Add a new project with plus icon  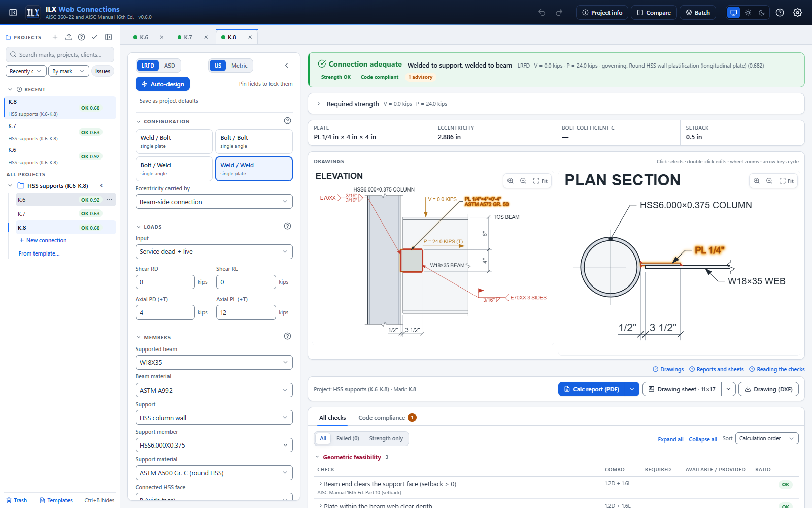click(55, 37)
